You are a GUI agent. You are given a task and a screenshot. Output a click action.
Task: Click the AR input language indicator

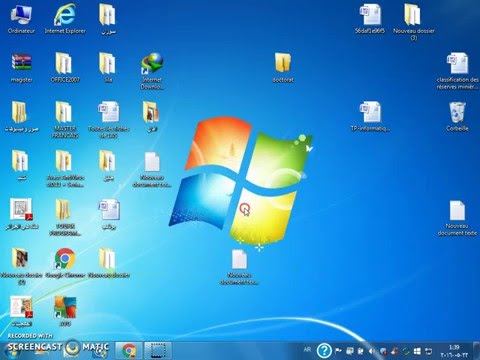[x=307, y=350]
